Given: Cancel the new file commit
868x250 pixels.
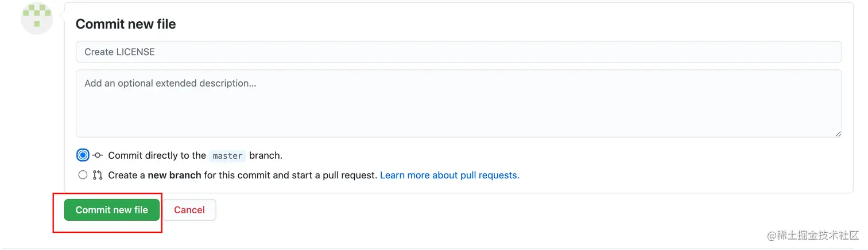Looking at the screenshot, I should pos(189,210).
